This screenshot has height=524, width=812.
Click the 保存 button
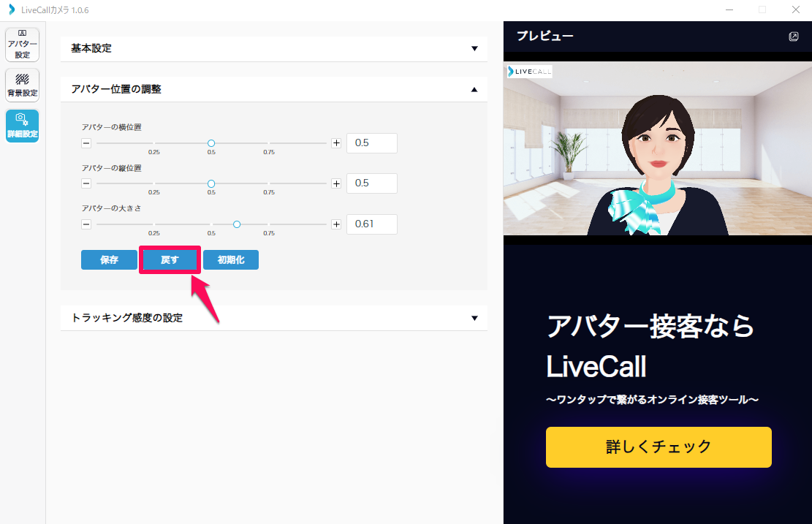[x=110, y=260]
